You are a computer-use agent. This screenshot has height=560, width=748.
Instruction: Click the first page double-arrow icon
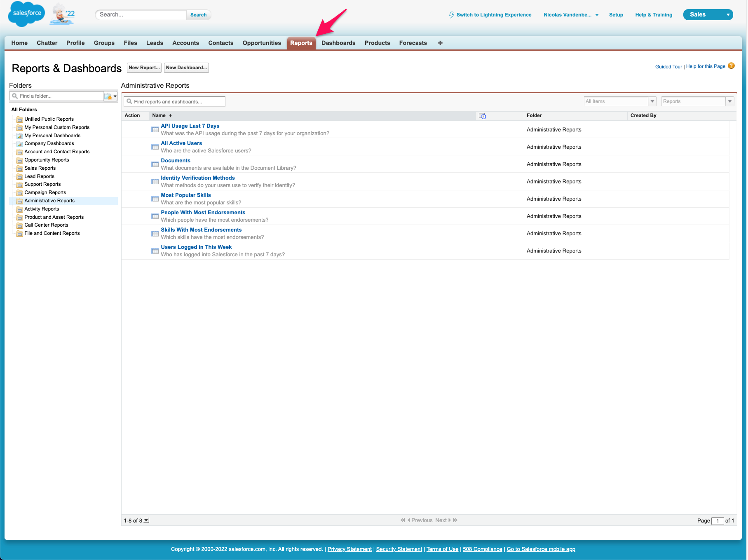[x=403, y=520]
